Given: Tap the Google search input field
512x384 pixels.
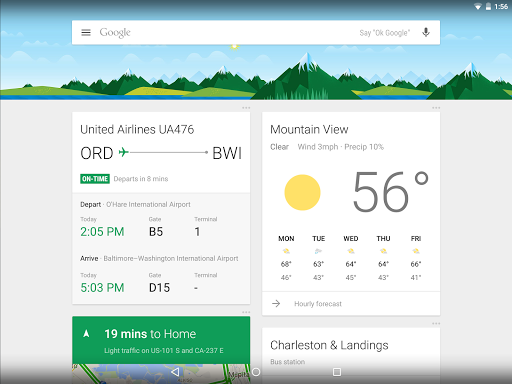Looking at the screenshot, I should point(227,32).
